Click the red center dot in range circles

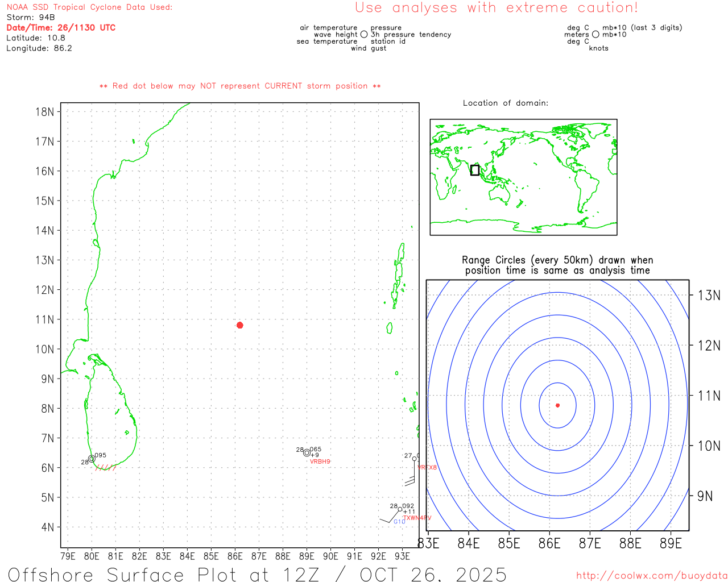click(x=557, y=405)
